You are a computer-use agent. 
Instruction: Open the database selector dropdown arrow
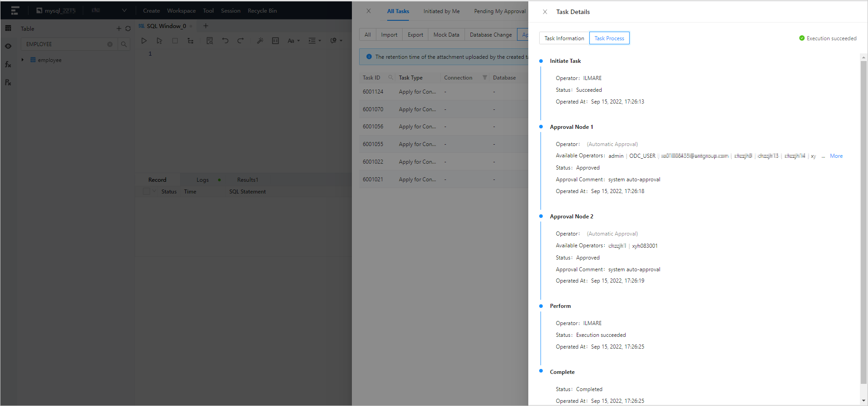124,10
